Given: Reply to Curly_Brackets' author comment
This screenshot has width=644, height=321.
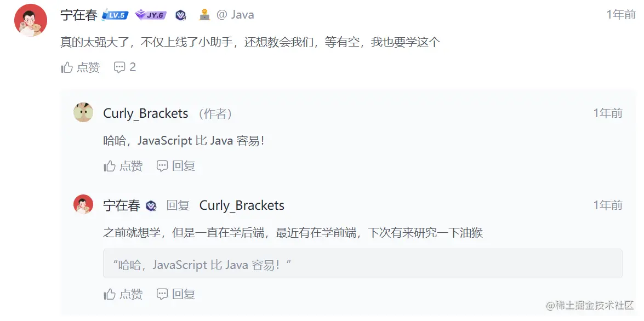Looking at the screenshot, I should click(x=176, y=166).
